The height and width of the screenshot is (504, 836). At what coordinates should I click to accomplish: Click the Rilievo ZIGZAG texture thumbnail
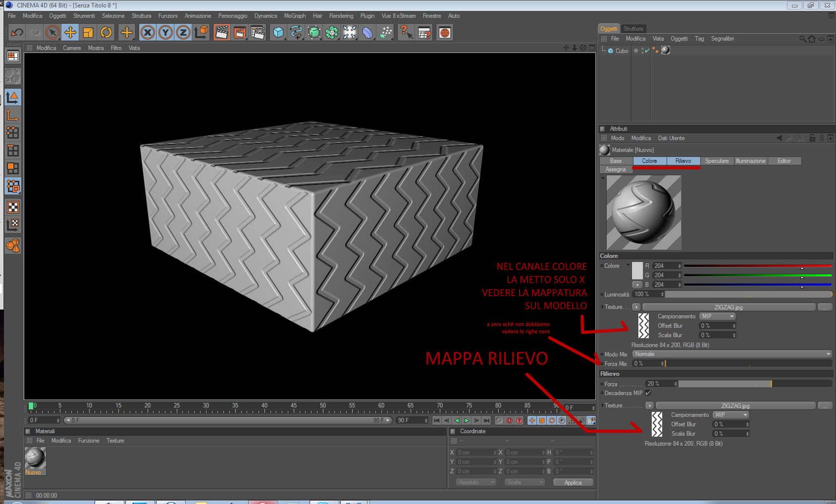click(x=657, y=424)
